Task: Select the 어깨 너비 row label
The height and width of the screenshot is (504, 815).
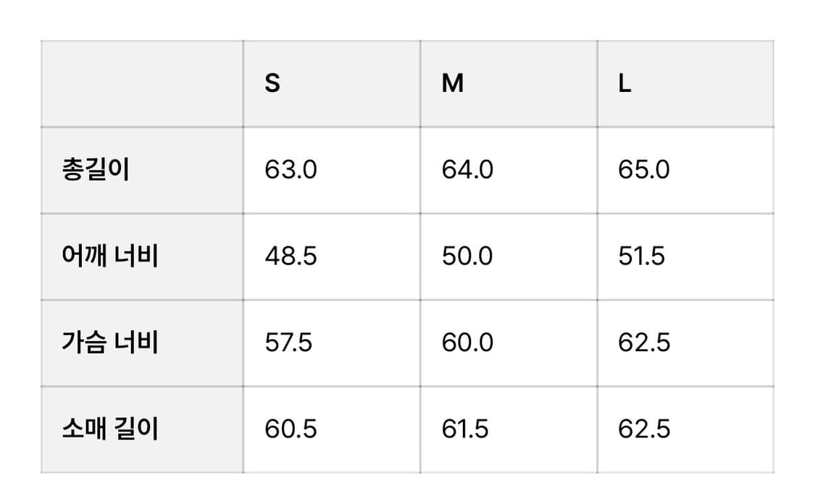Action: tap(110, 256)
